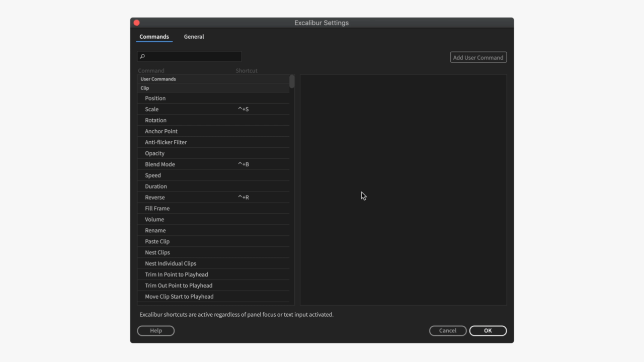644x362 pixels.
Task: Select the Paste Clip command
Action: coord(213,242)
